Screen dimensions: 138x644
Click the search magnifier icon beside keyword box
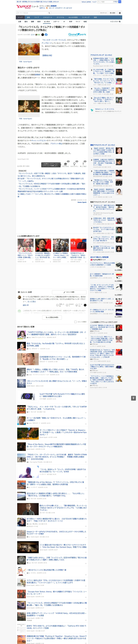[x=49, y=13]
